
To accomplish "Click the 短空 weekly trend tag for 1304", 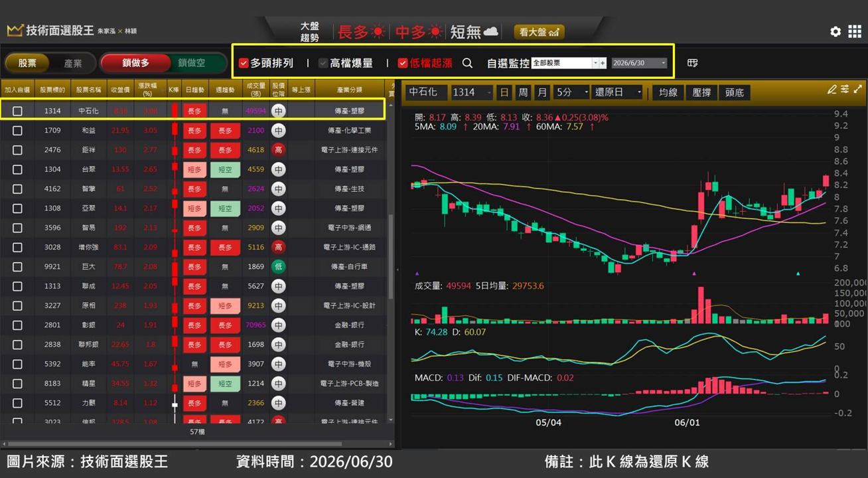I will pyautogui.click(x=225, y=169).
